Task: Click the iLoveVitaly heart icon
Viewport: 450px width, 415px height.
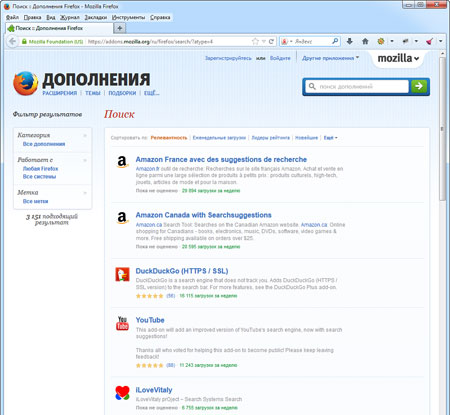Action: (122, 393)
